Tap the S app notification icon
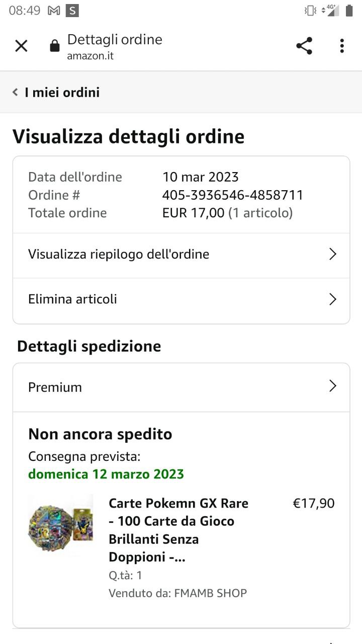Image resolution: width=362 pixels, height=644 pixels. coord(72,10)
